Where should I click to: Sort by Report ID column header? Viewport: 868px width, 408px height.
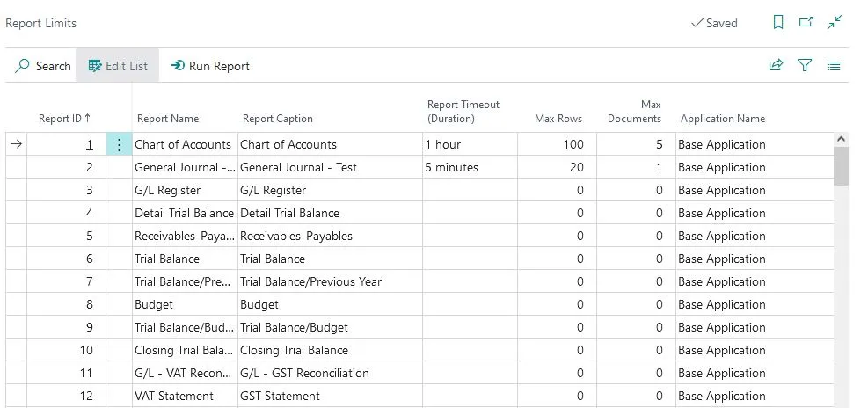tap(64, 119)
